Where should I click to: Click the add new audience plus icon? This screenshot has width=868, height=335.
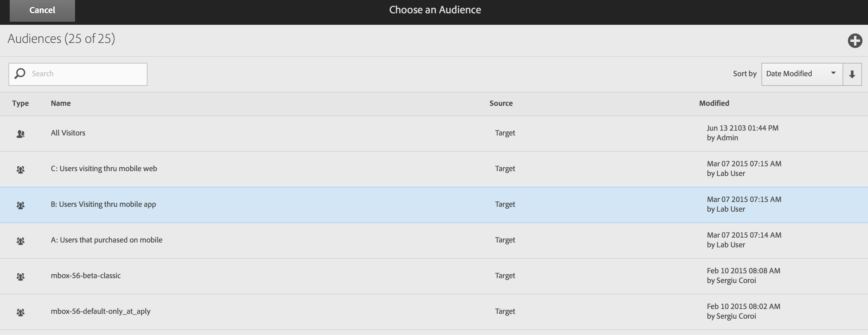854,41
